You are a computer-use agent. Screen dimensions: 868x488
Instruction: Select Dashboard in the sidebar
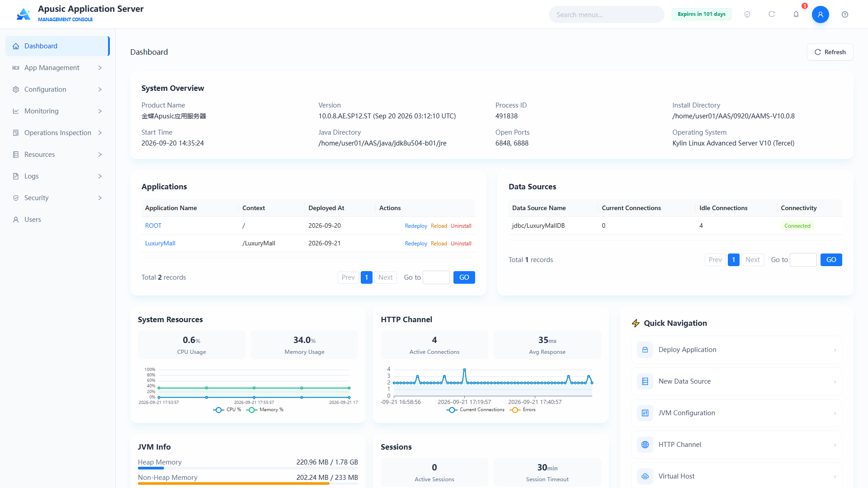coord(58,46)
